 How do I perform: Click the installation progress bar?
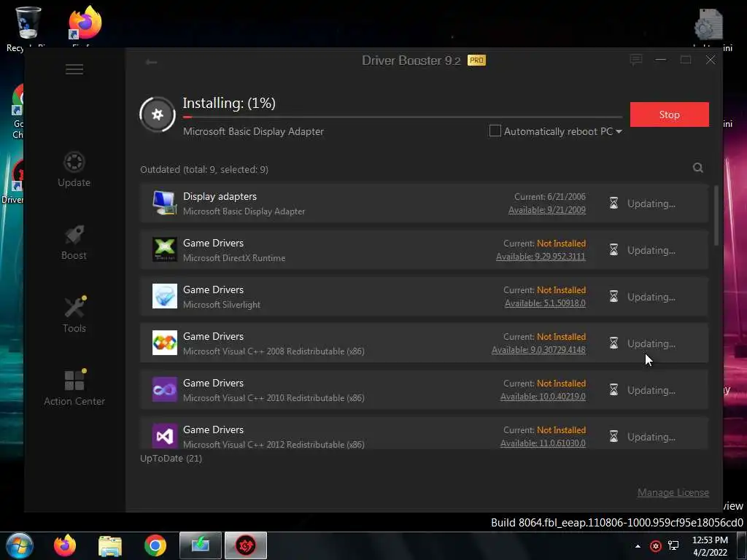click(403, 117)
